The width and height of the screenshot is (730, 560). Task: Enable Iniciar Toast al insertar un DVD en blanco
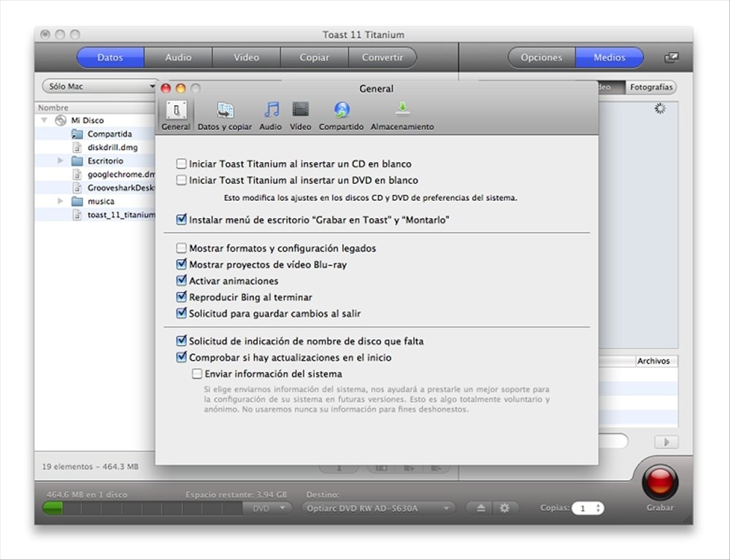pos(182,180)
